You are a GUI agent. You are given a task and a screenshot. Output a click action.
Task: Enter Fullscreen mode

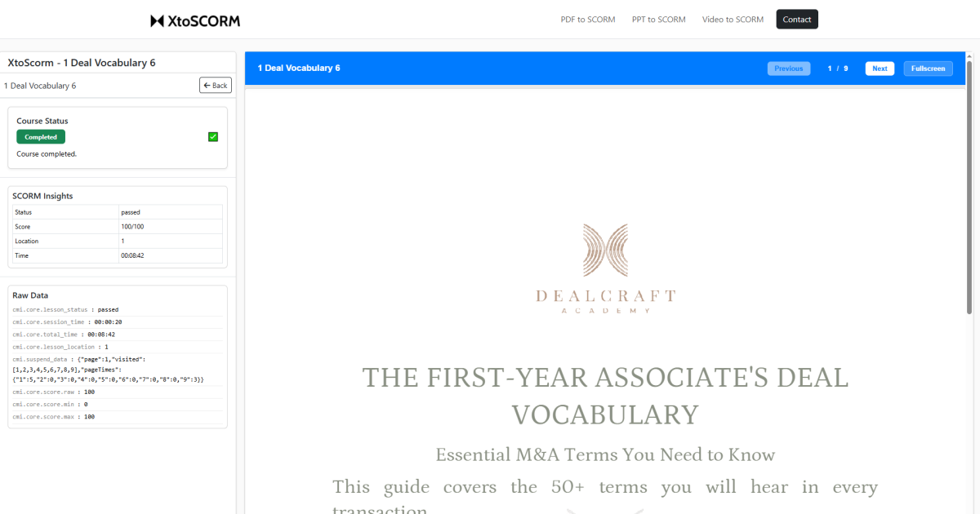(928, 69)
